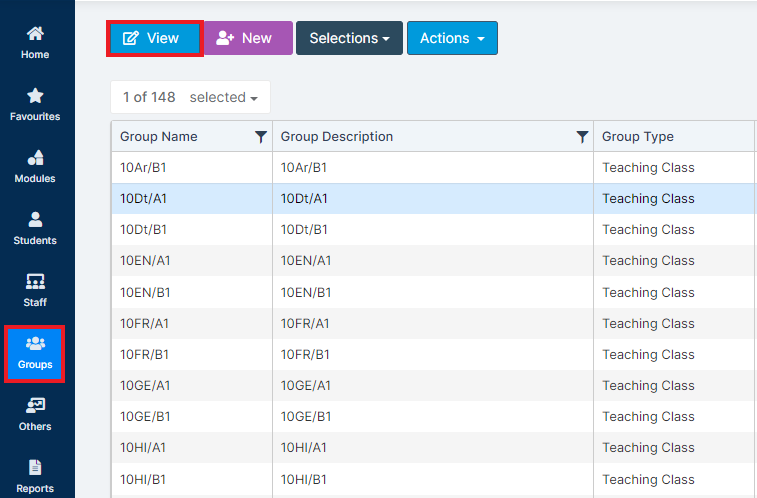This screenshot has width=757, height=498.
Task: Select the 10EN/A1 group row
Action: coord(434,261)
